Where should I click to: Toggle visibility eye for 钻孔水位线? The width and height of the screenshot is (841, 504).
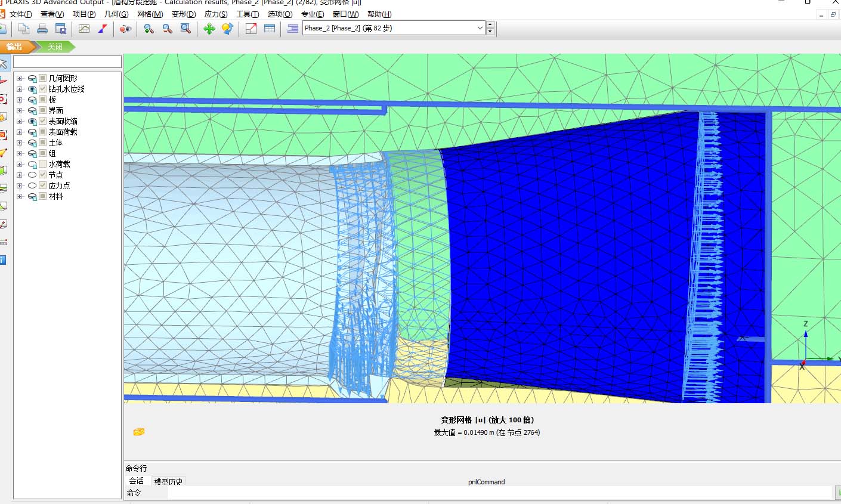[x=32, y=89]
